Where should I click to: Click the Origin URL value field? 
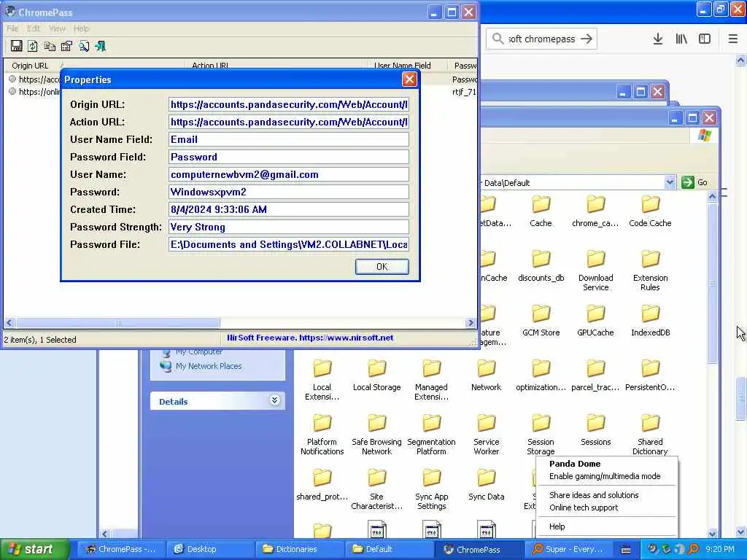click(x=289, y=104)
